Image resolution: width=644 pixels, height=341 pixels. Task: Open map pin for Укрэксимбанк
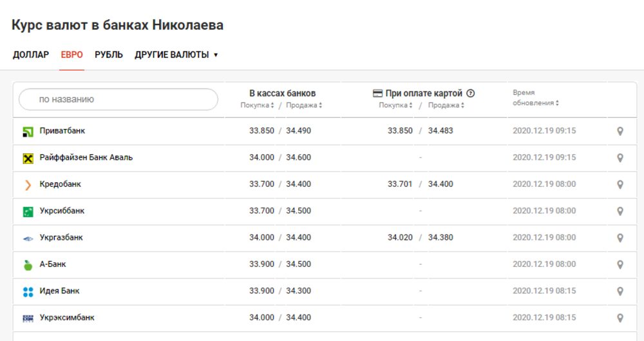(x=620, y=318)
